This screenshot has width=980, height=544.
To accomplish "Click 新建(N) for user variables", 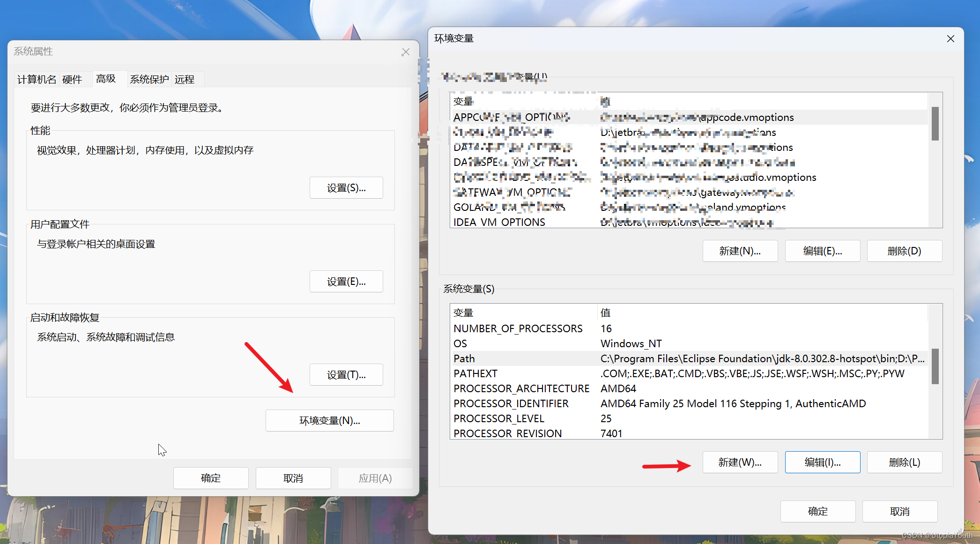I will [x=740, y=251].
